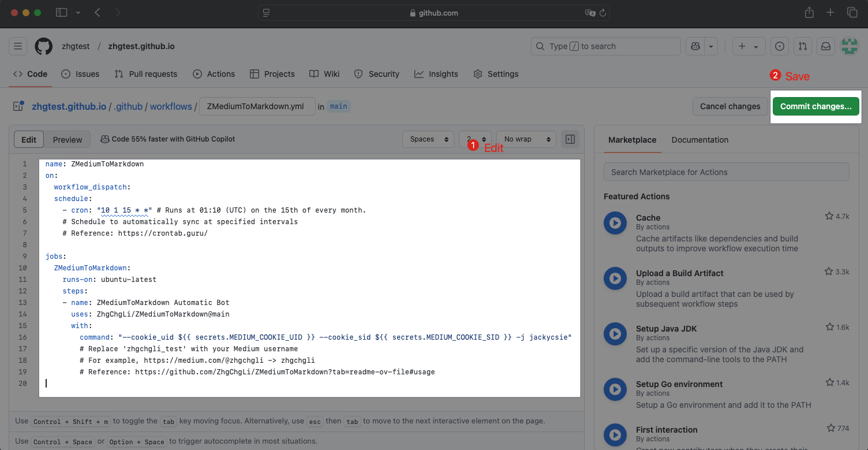Open the workflows breadcrumb link
The width and height of the screenshot is (868, 450).
[x=171, y=106]
